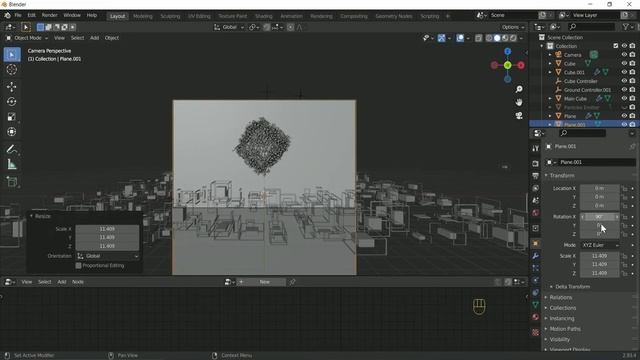Click New button in node editor header
This screenshot has height=360, width=640.
coord(264,282)
